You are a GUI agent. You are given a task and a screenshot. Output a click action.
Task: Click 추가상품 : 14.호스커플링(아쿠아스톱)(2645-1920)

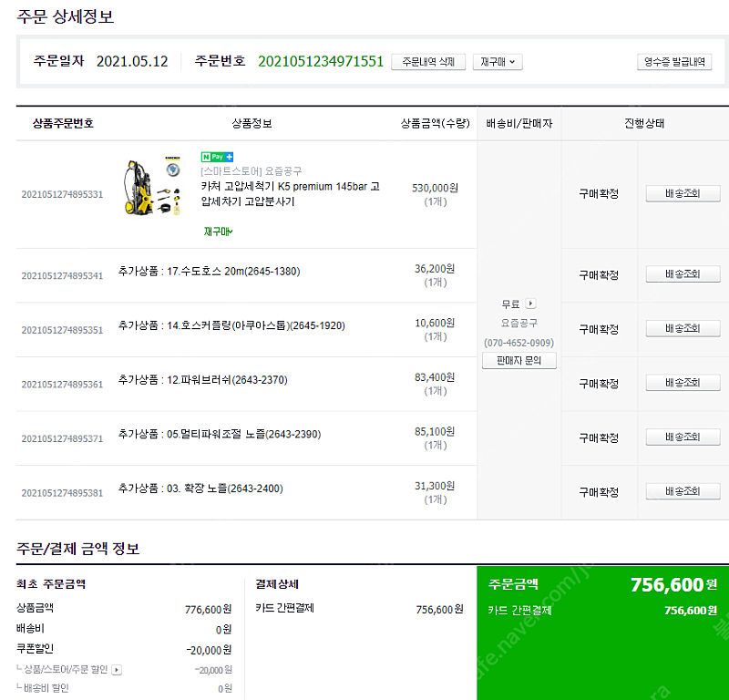(231, 325)
